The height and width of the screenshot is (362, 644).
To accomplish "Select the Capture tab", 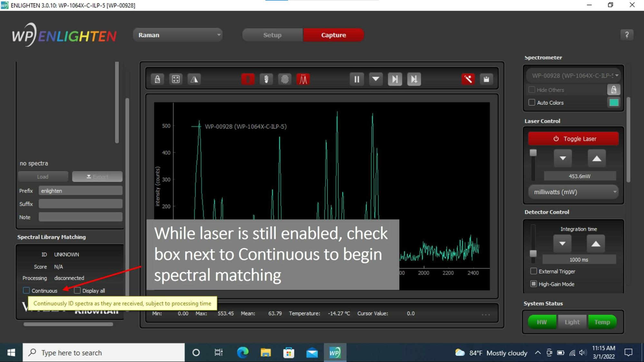I will [x=333, y=35].
